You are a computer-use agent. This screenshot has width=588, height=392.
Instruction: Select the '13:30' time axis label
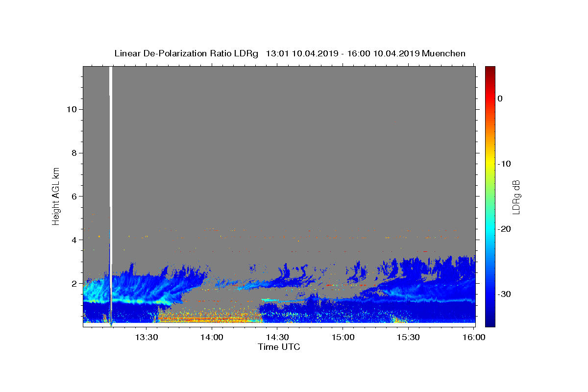coord(147,337)
